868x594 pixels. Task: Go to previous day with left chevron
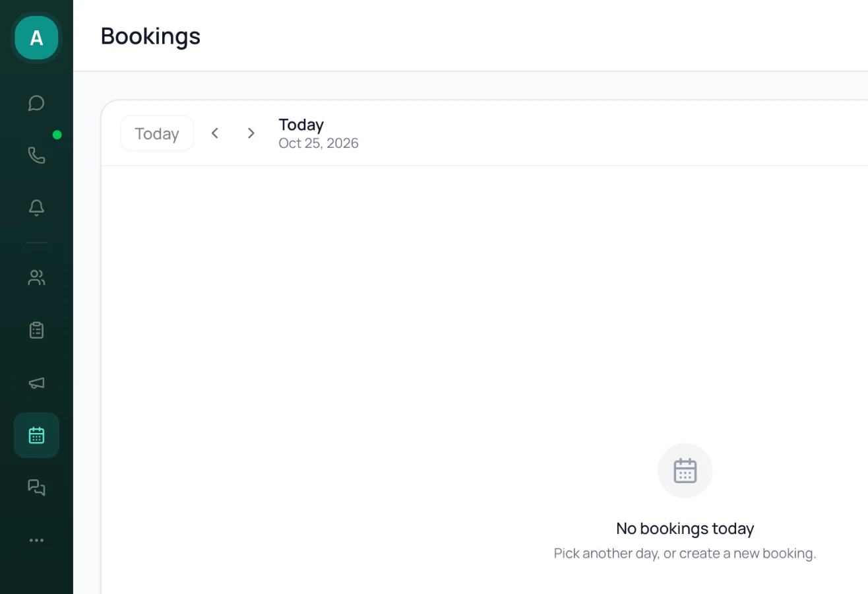click(x=214, y=133)
